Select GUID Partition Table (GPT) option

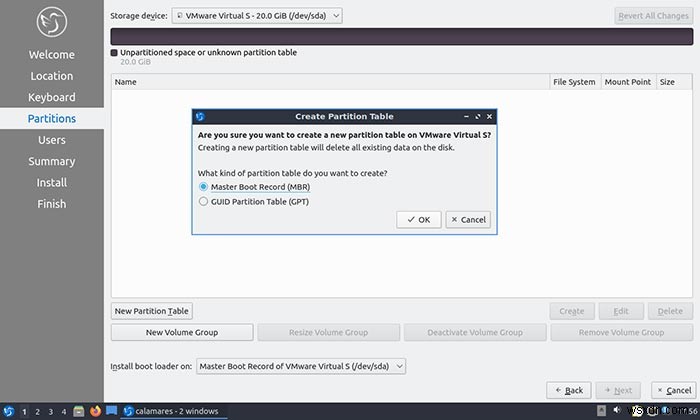pyautogui.click(x=254, y=202)
